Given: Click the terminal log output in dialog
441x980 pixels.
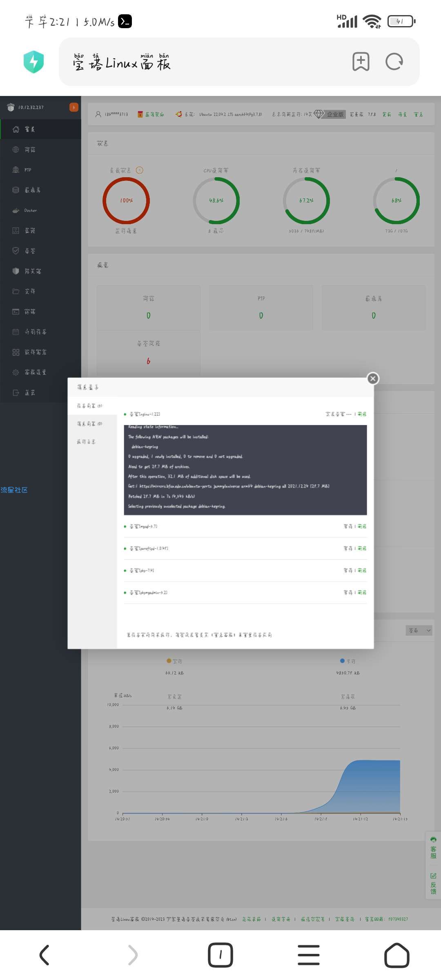Looking at the screenshot, I should point(245,470).
